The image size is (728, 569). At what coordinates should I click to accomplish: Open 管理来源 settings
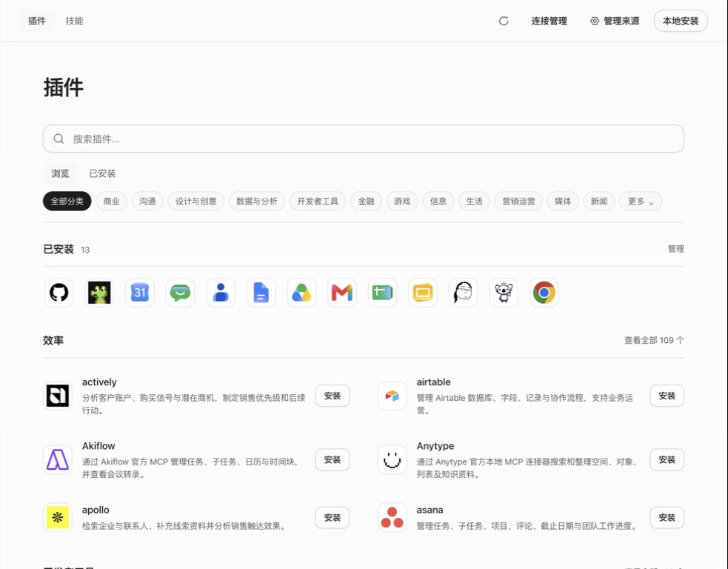615,21
